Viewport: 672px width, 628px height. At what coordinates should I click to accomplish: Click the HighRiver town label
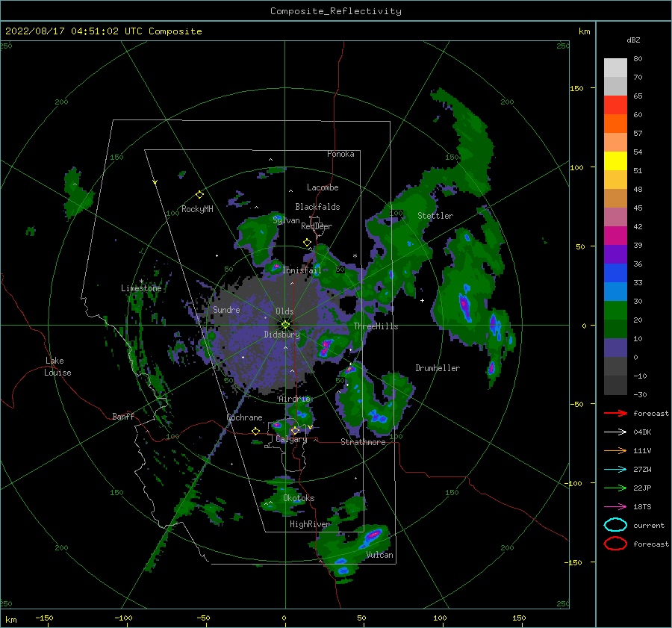[x=309, y=524]
